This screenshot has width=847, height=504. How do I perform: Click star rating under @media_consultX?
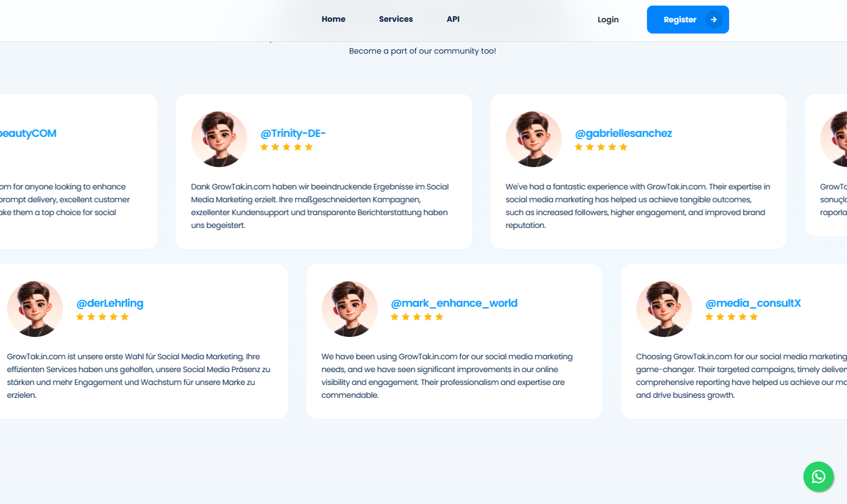click(731, 317)
